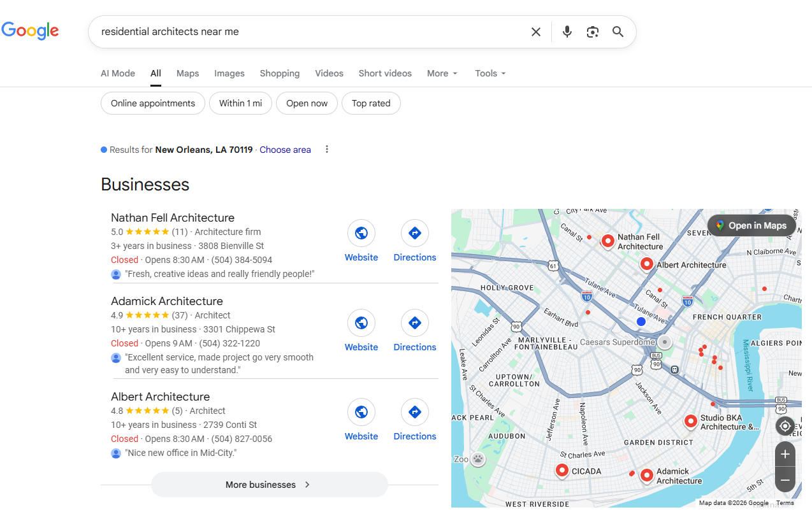Click the More businesses button

coord(269,485)
